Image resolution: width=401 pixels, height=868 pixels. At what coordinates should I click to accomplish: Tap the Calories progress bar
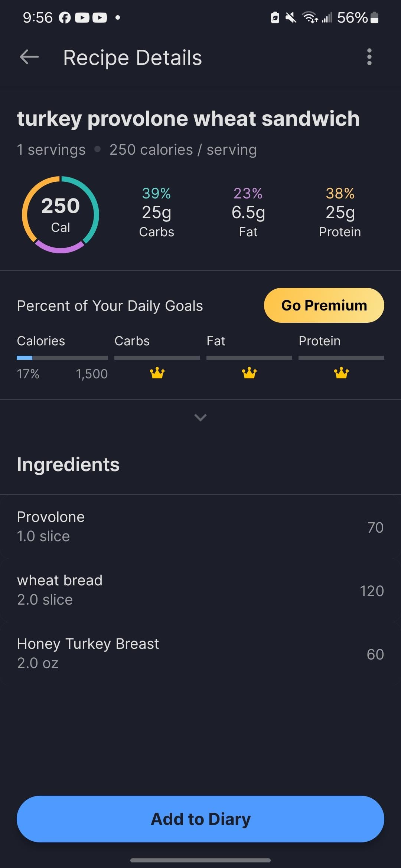click(x=62, y=358)
